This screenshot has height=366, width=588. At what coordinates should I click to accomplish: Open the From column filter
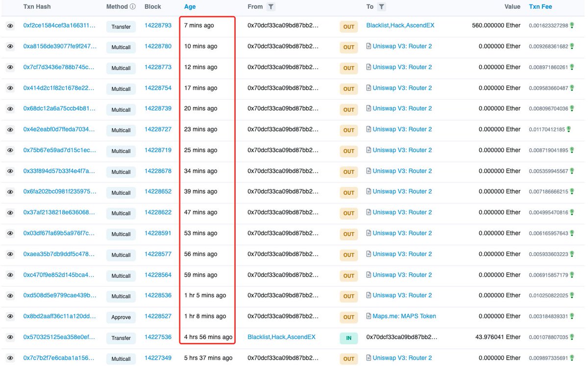[x=271, y=7]
